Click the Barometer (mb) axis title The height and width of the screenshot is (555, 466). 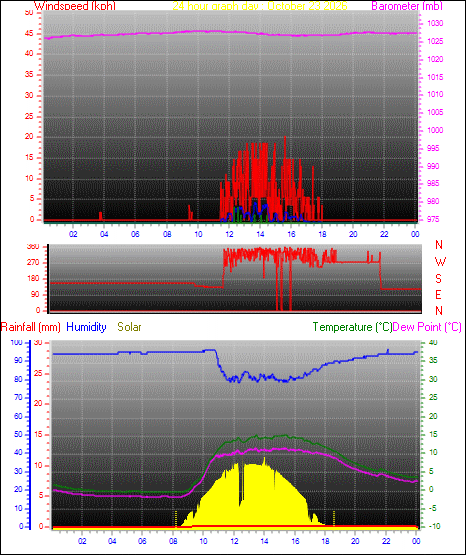407,6
